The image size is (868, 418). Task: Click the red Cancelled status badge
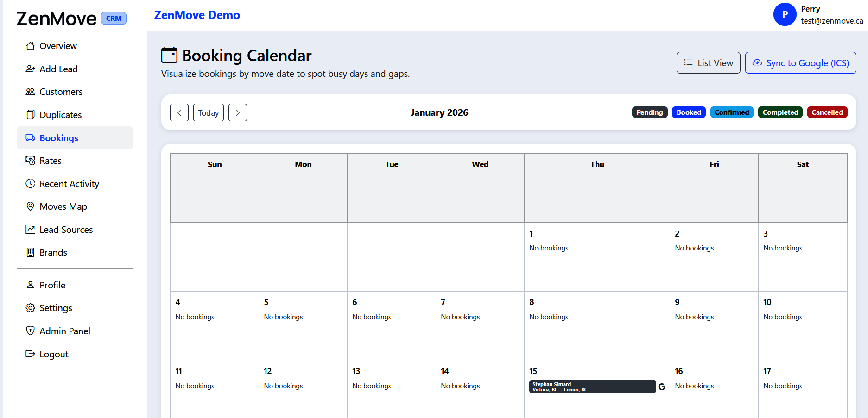[x=827, y=112]
